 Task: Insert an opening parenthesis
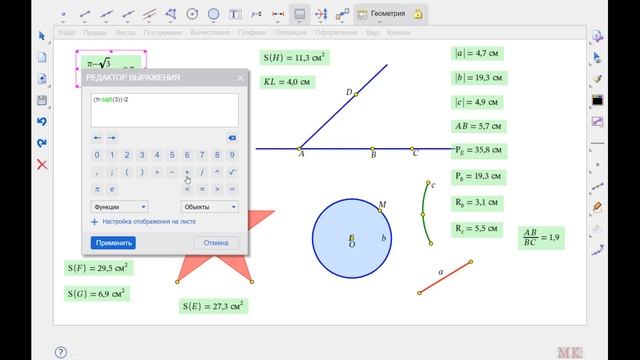[127, 172]
